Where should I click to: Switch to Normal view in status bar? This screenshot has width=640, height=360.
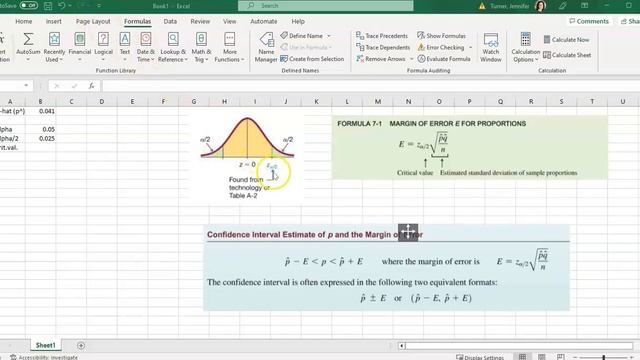522,357
